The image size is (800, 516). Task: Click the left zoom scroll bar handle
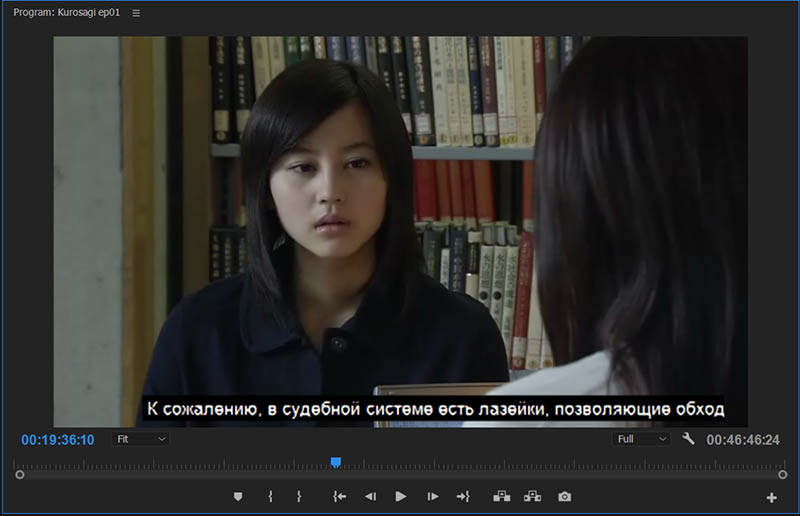(x=20, y=475)
